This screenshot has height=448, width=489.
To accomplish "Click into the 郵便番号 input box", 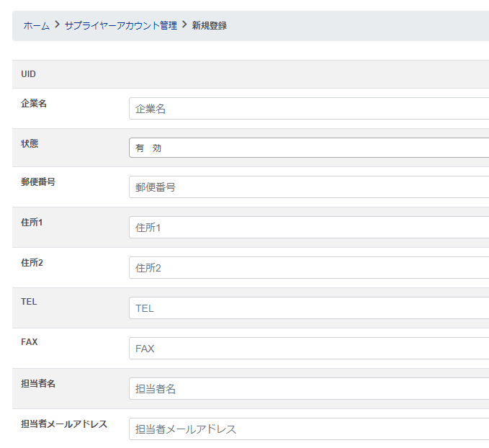I will pos(310,187).
